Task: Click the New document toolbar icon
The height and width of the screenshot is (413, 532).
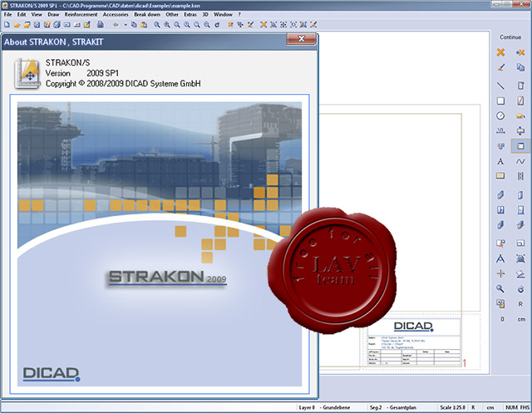Action: (7, 24)
